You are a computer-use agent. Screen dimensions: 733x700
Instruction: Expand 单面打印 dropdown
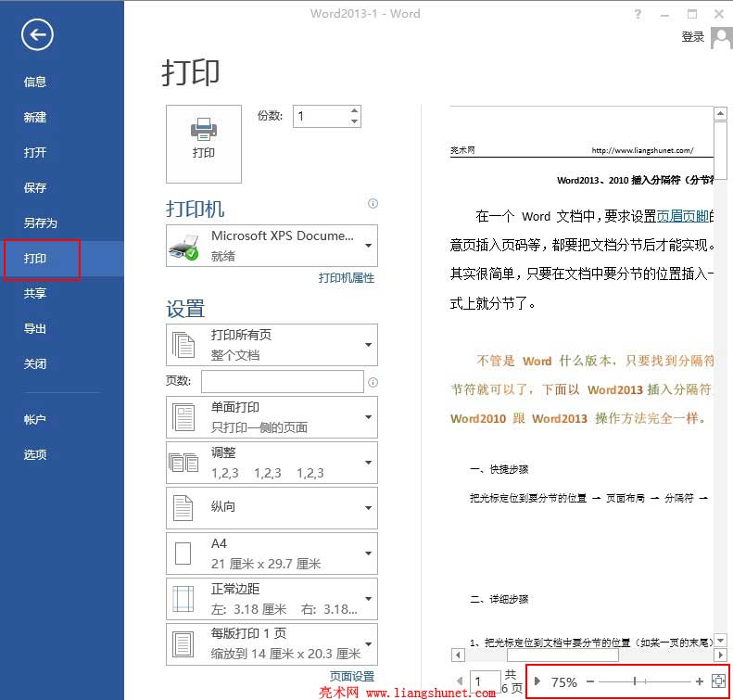272,417
